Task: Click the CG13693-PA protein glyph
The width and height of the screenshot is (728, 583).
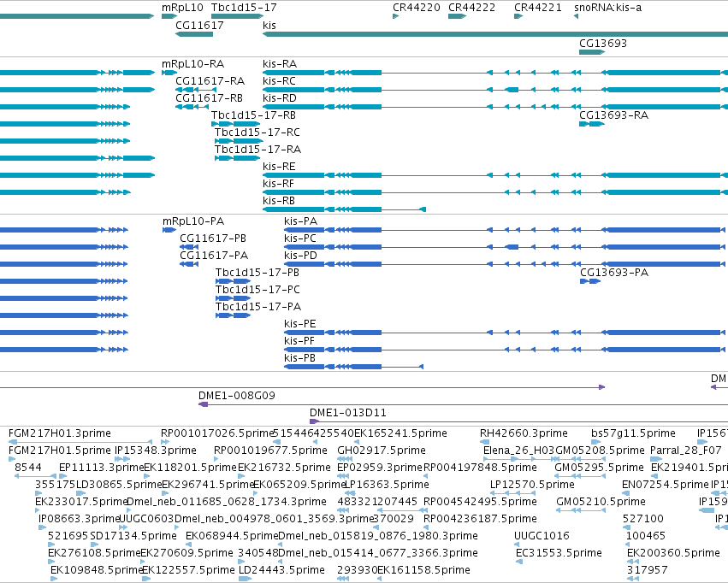Action: [x=590, y=281]
